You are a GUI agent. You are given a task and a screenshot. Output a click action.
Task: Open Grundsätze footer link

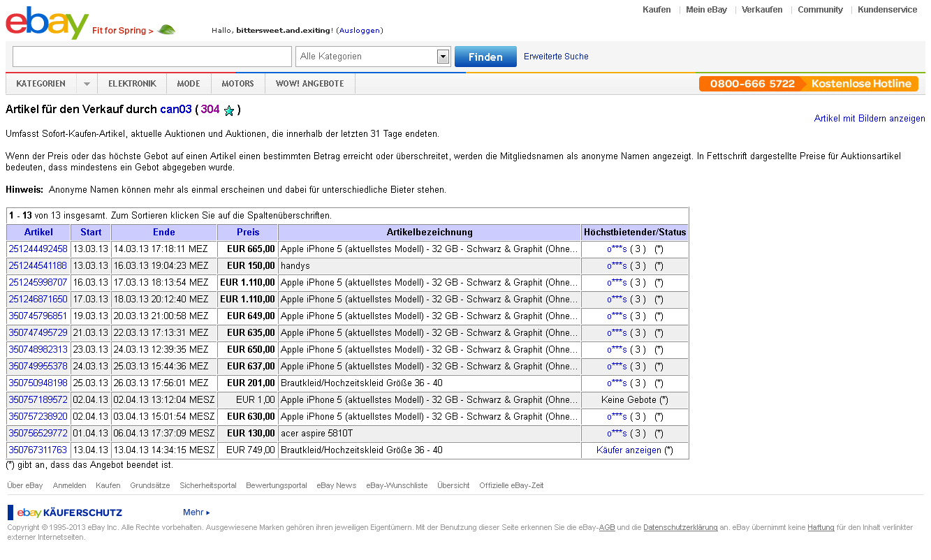(x=150, y=485)
